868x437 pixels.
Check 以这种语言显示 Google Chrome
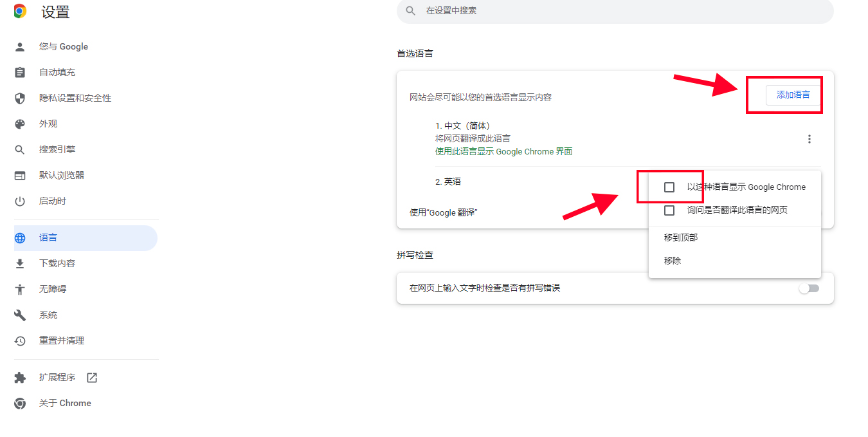[670, 187]
